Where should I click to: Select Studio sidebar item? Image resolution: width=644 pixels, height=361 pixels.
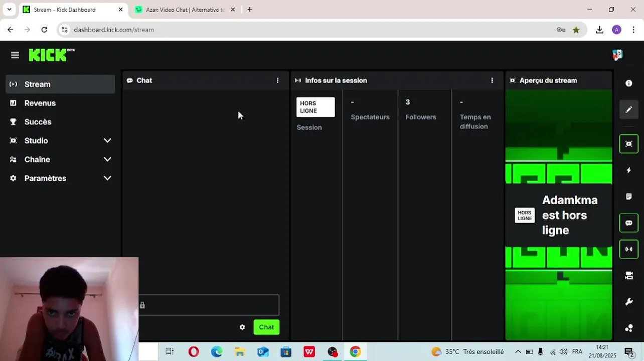(x=60, y=141)
